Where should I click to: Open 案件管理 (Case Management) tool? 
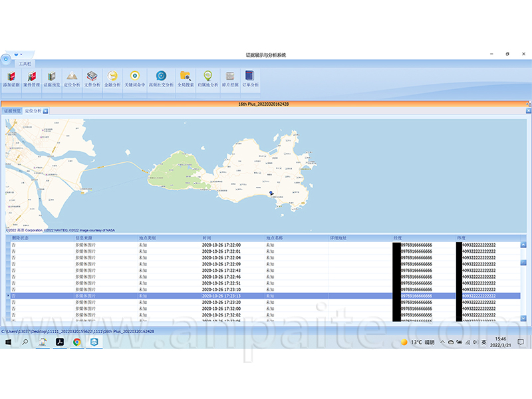[x=31, y=78]
